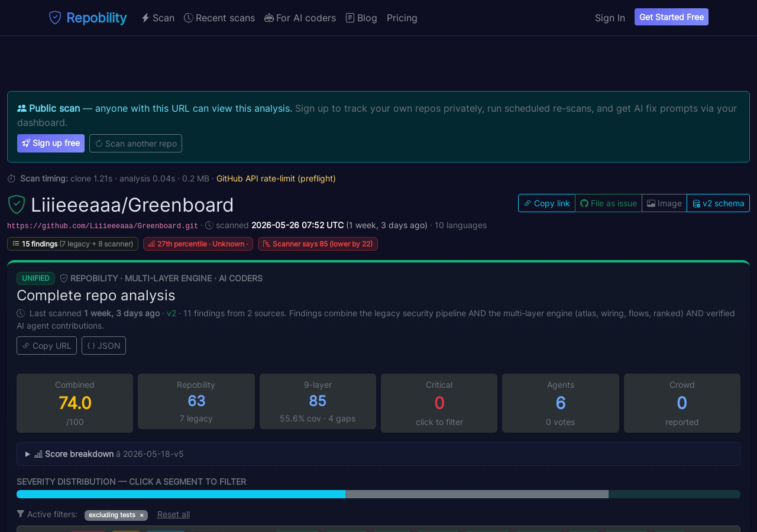Go to Recent scans in the navbar
757x532 pixels.
click(219, 18)
